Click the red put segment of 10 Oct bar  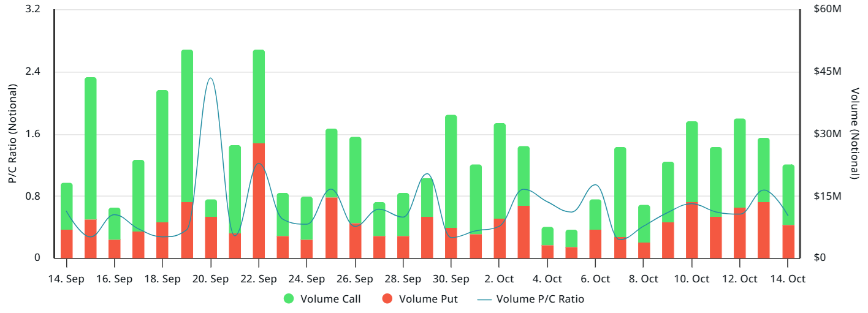pyautogui.click(x=692, y=230)
